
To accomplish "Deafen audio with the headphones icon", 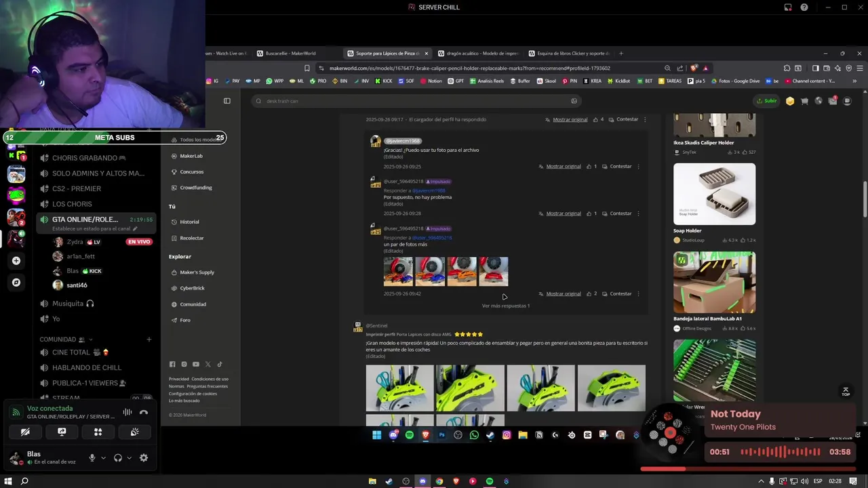I will [118, 457].
